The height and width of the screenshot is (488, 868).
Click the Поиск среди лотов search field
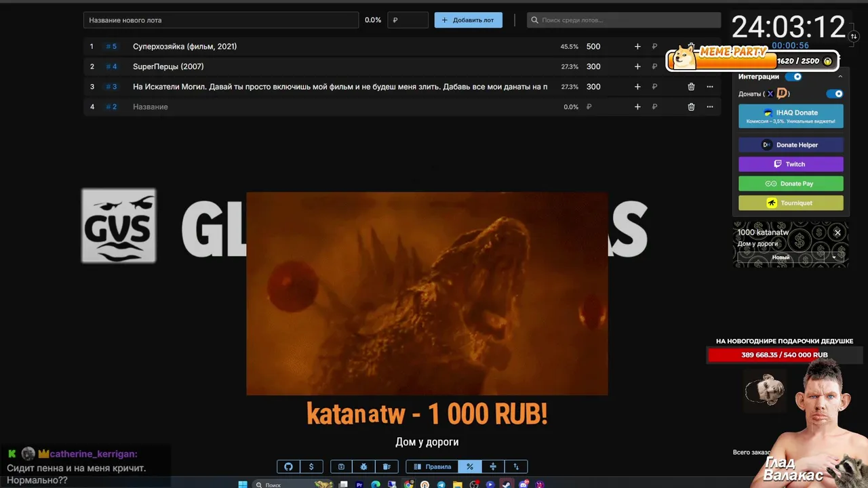(624, 20)
